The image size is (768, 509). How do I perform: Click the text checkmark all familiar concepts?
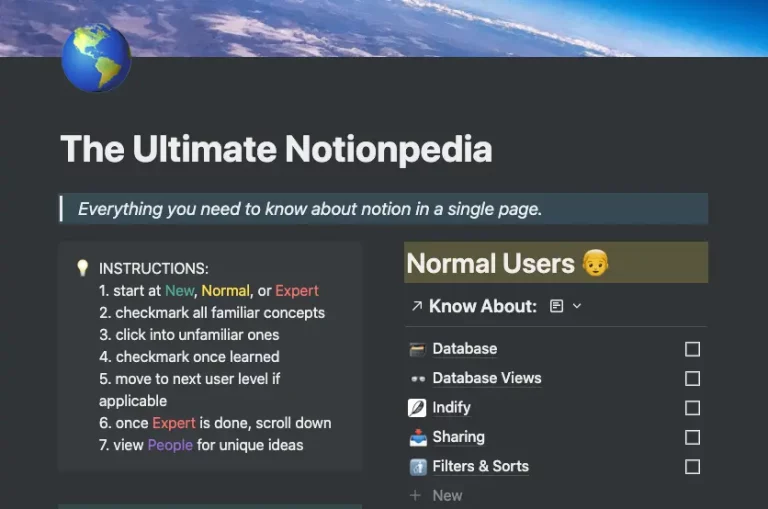(x=220, y=313)
